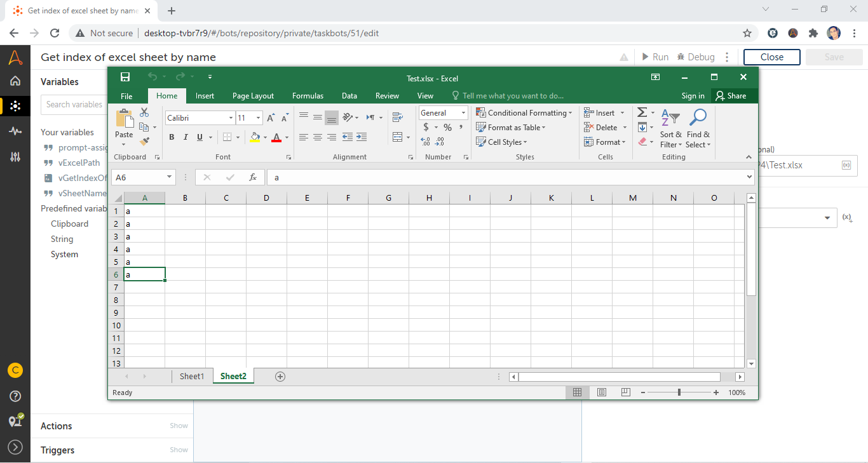Open the Formulas ribbon tab
The height and width of the screenshot is (463, 868).
point(308,96)
